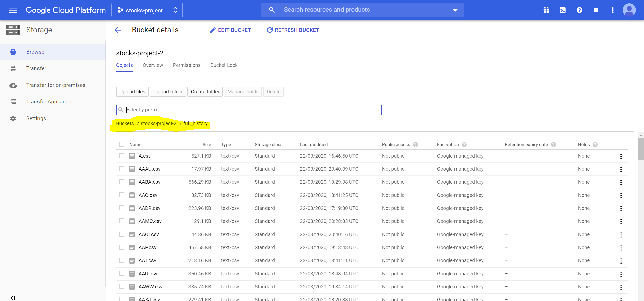The width and height of the screenshot is (644, 301).
Task: Toggle the select-all objects checkbox
Action: pyautogui.click(x=122, y=144)
